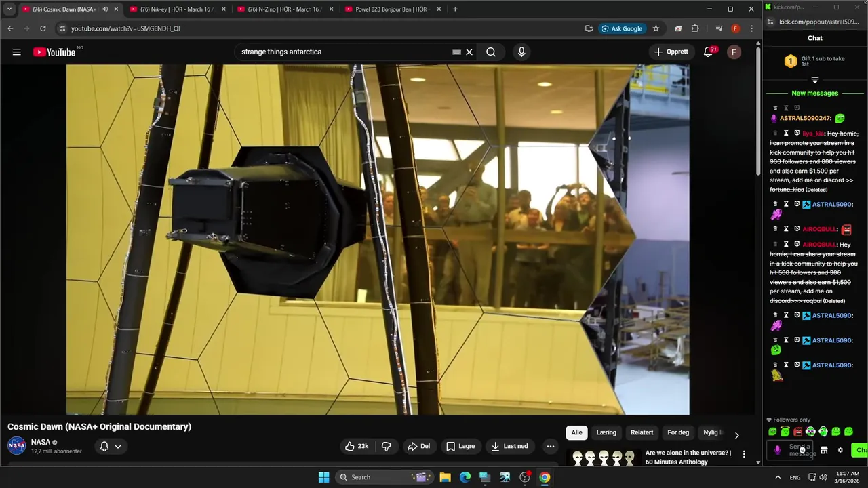Open Windows Start menu
Image resolution: width=868 pixels, height=488 pixels.
point(324,477)
